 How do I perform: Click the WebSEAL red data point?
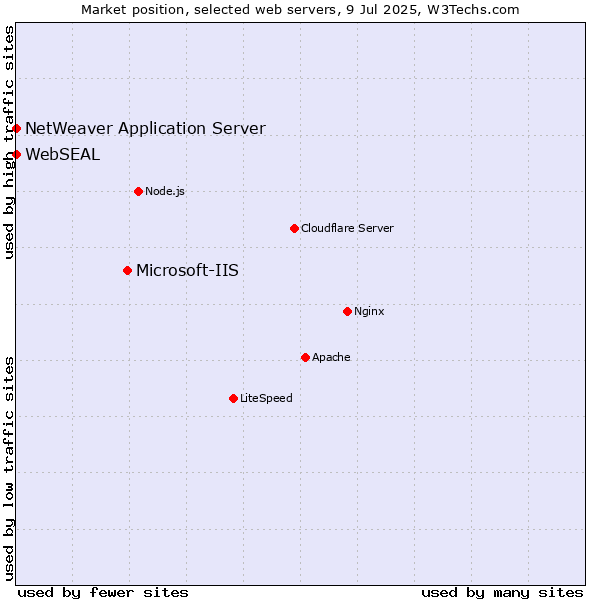[x=16, y=155]
